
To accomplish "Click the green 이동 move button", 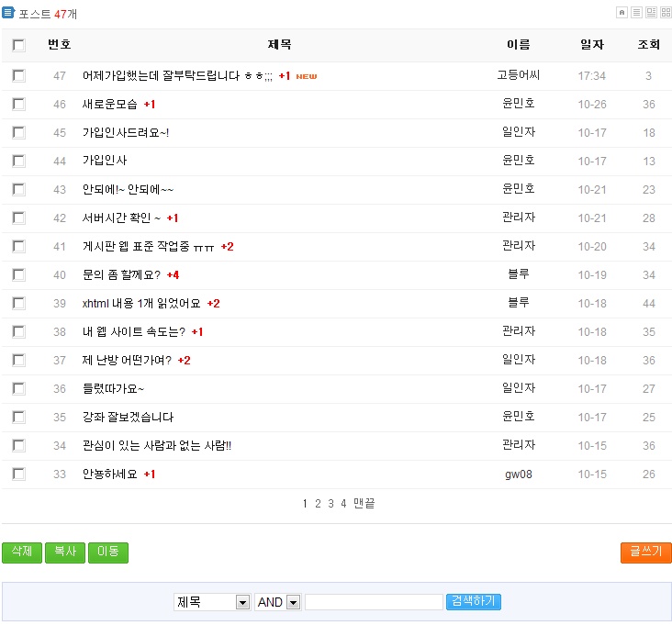I will [x=107, y=552].
